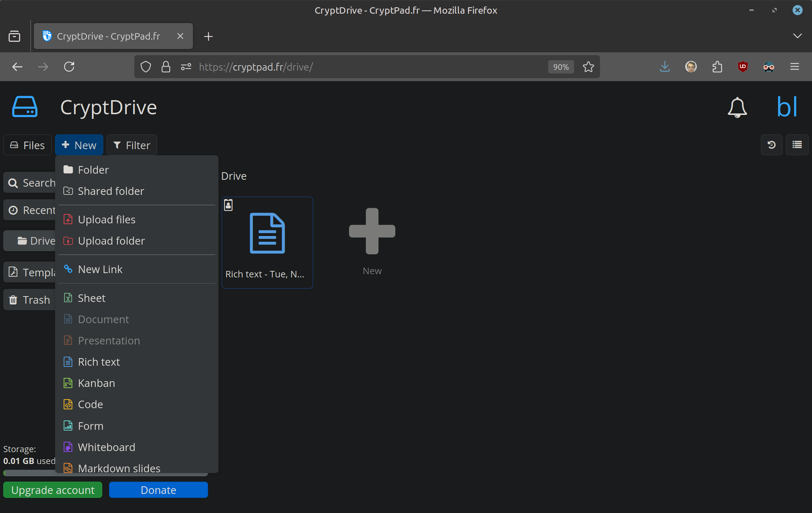Toggle the Files sidebar button
The height and width of the screenshot is (513, 812).
28,145
